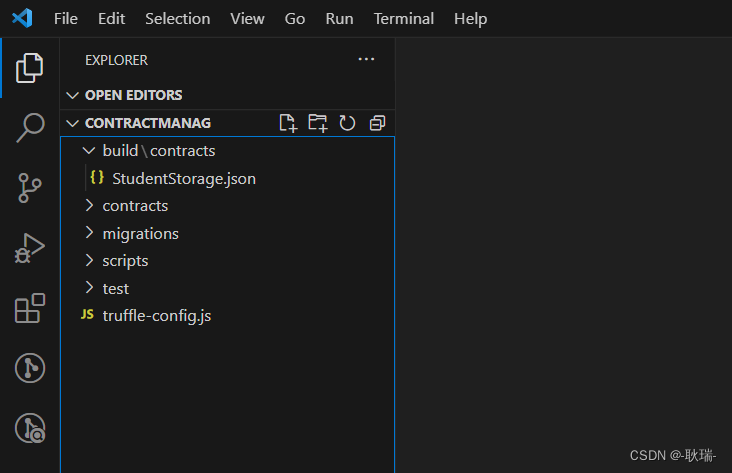Open the Source Control view icon
The width and height of the screenshot is (732, 473).
(x=29, y=188)
